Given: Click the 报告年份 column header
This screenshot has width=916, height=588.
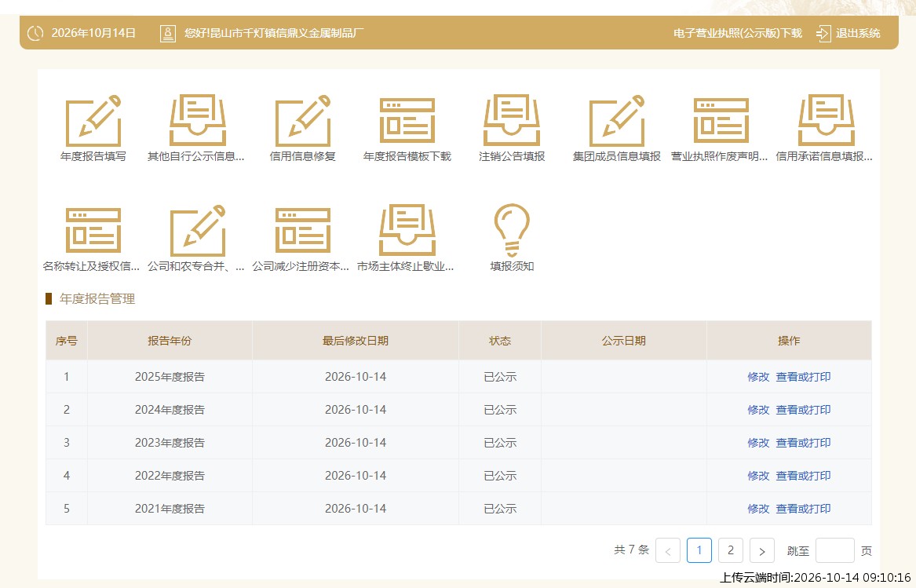Looking at the screenshot, I should 170,341.
